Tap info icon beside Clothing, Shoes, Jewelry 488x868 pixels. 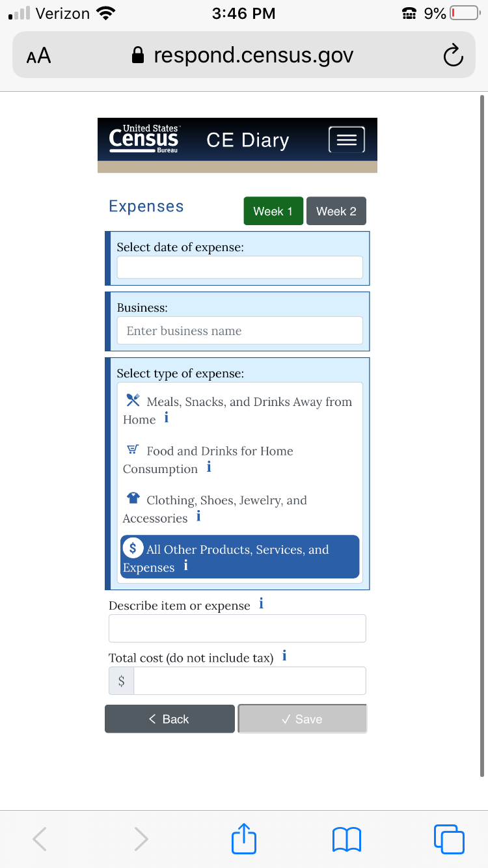(198, 517)
